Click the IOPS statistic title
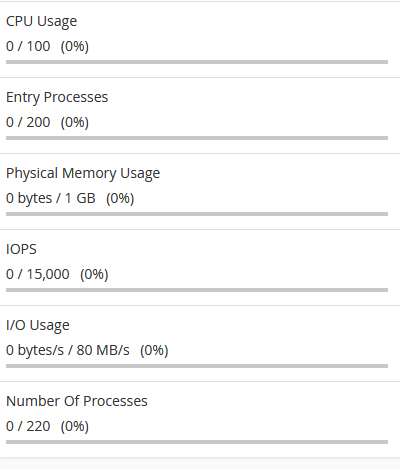400x469 pixels. pyautogui.click(x=21, y=249)
